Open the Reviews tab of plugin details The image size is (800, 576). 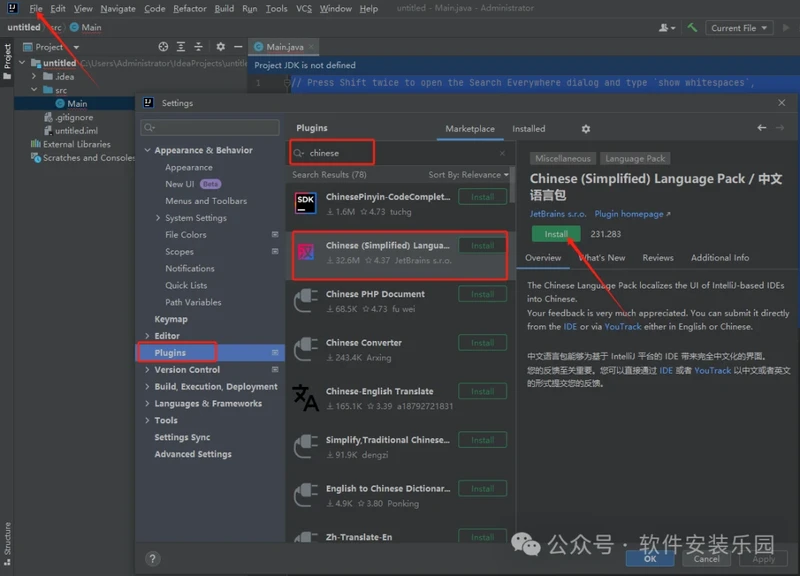point(657,258)
